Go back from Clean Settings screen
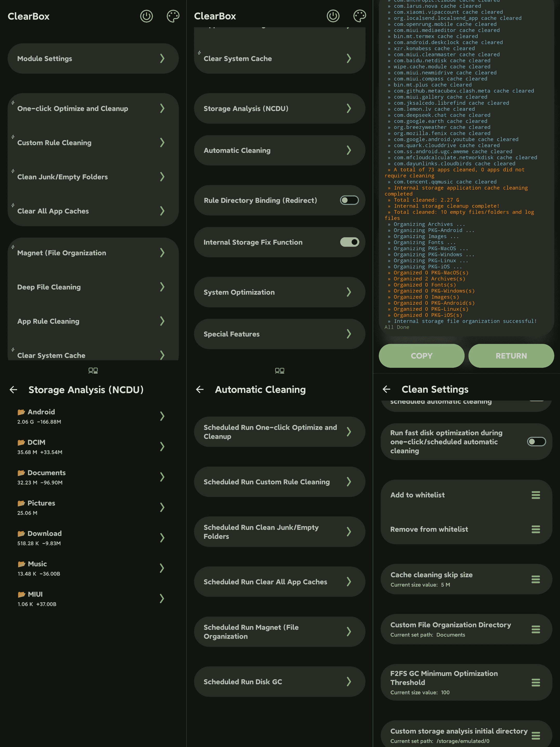560x747 pixels. (x=387, y=389)
